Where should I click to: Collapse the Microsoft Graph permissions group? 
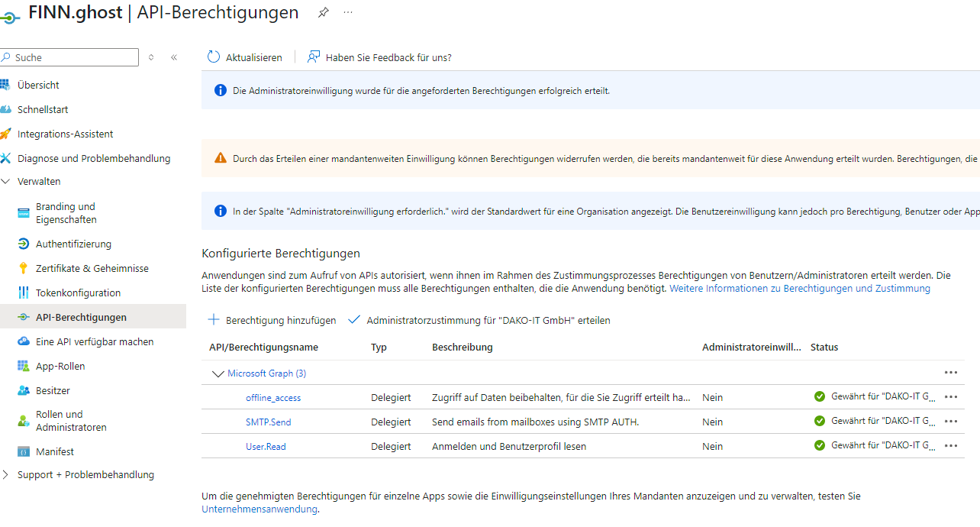coord(217,373)
